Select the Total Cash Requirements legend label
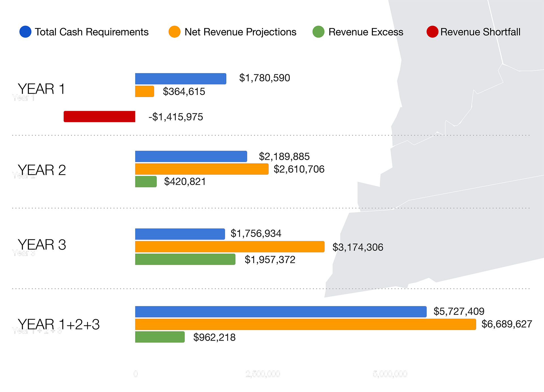The height and width of the screenshot is (392, 544). 92,32
